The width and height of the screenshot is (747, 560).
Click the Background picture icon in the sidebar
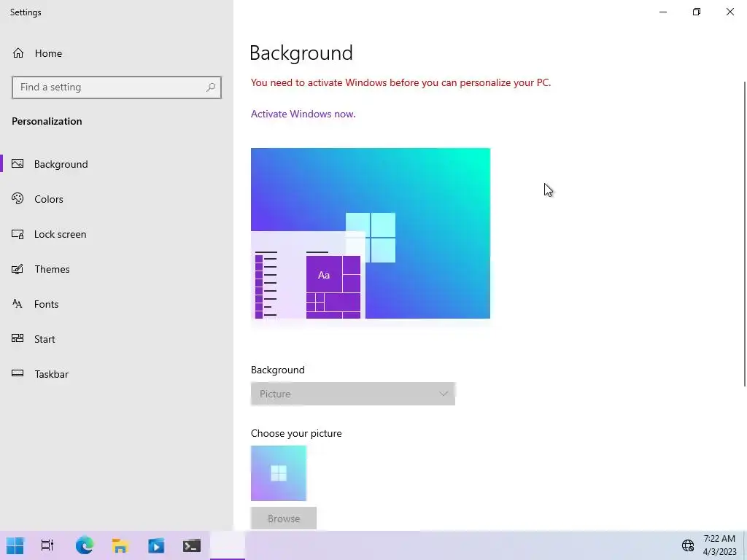[x=18, y=164]
